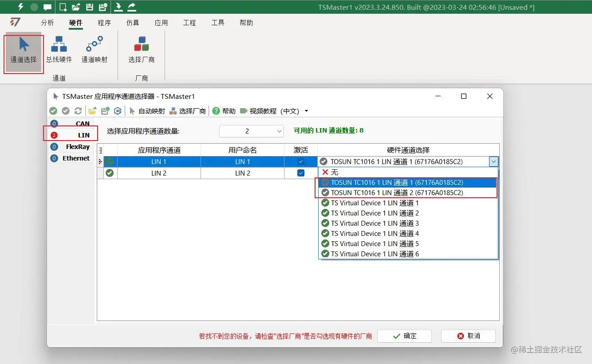
Task: Open the message bubble icon in title bar
Action: (x=47, y=7)
